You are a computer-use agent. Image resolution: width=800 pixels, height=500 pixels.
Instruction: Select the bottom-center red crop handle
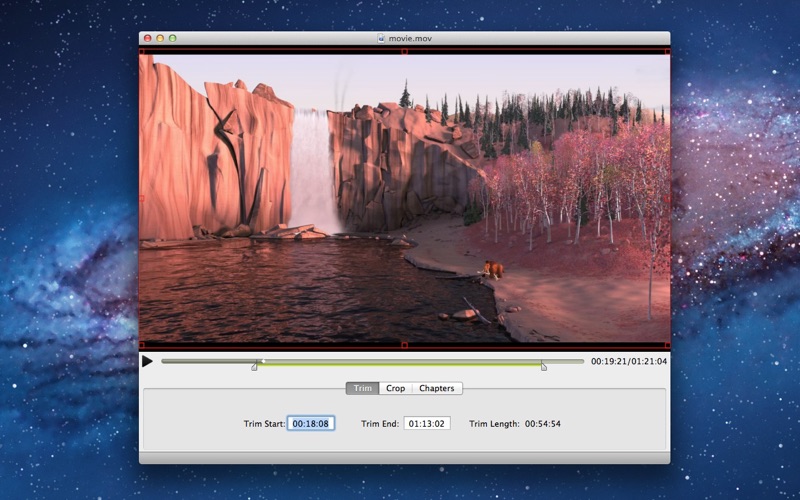[405, 345]
